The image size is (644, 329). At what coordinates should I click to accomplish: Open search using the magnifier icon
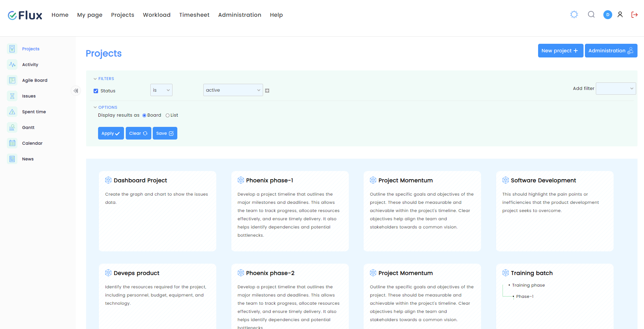[591, 15]
